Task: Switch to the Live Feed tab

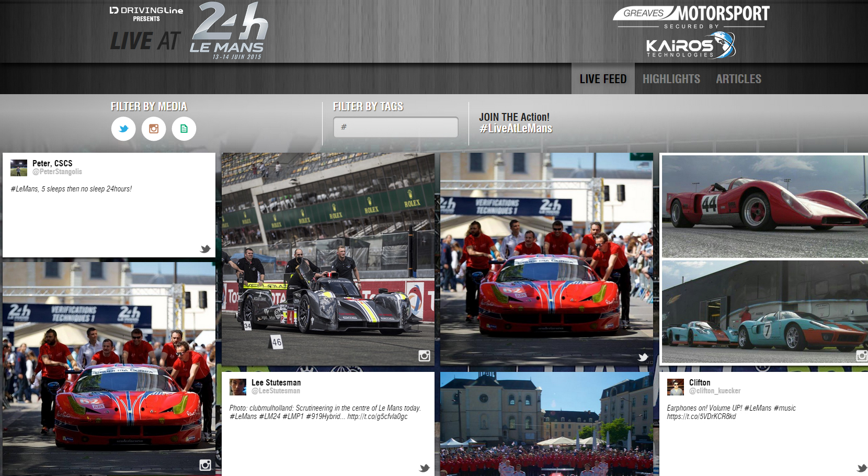Action: tap(603, 79)
